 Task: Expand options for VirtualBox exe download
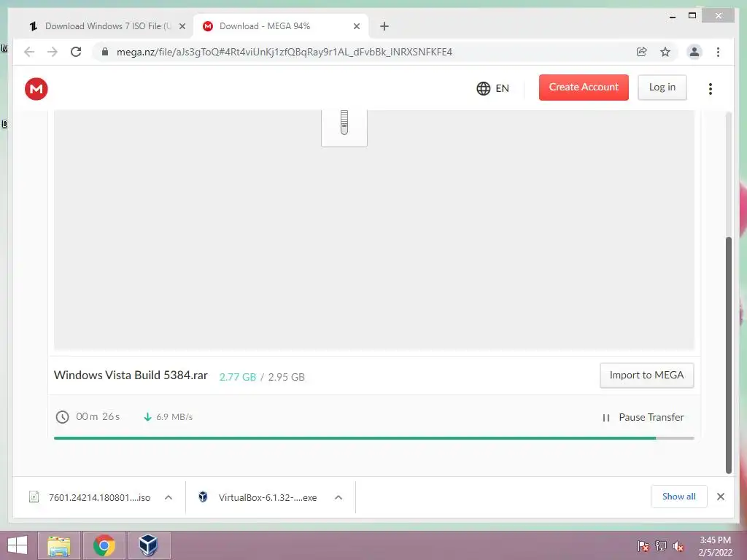[338, 497]
